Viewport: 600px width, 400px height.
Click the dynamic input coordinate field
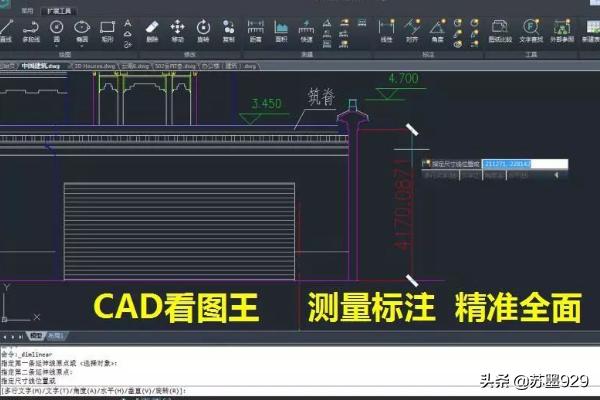[525, 164]
